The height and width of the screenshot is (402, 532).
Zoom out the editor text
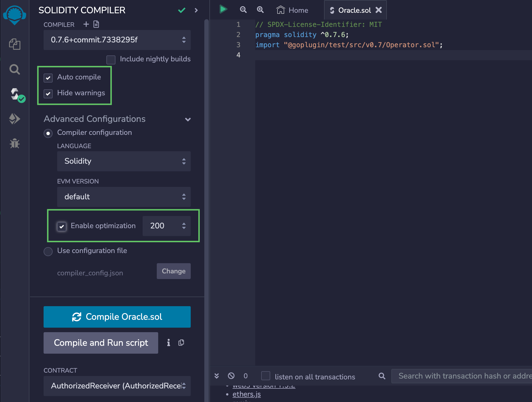click(243, 10)
